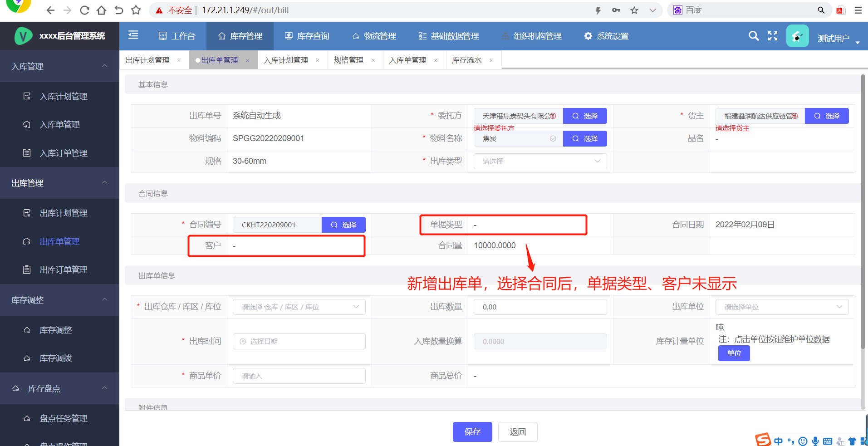Click the user avatar image
Viewport: 868px width, 446px height.
[797, 36]
